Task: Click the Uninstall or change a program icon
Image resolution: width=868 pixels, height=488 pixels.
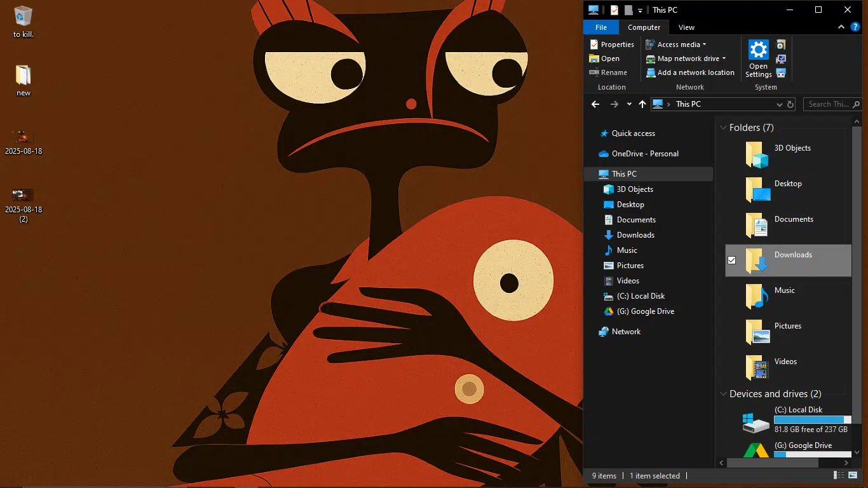Action: [x=781, y=44]
